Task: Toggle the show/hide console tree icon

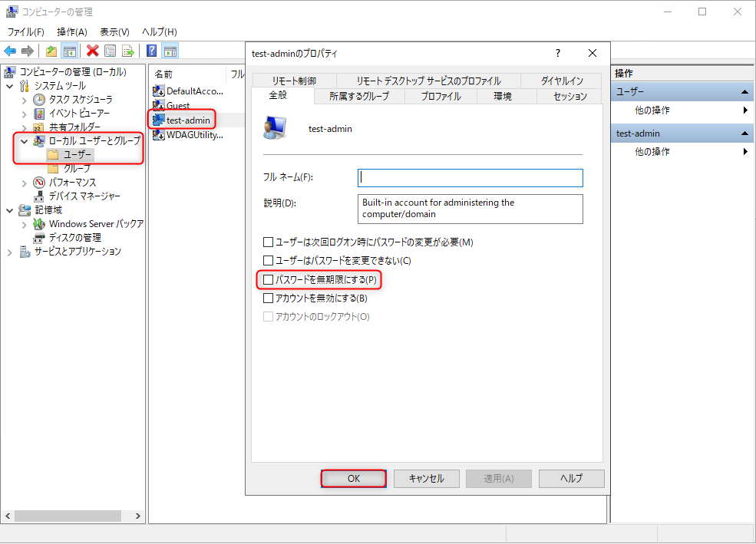Action: [69, 51]
